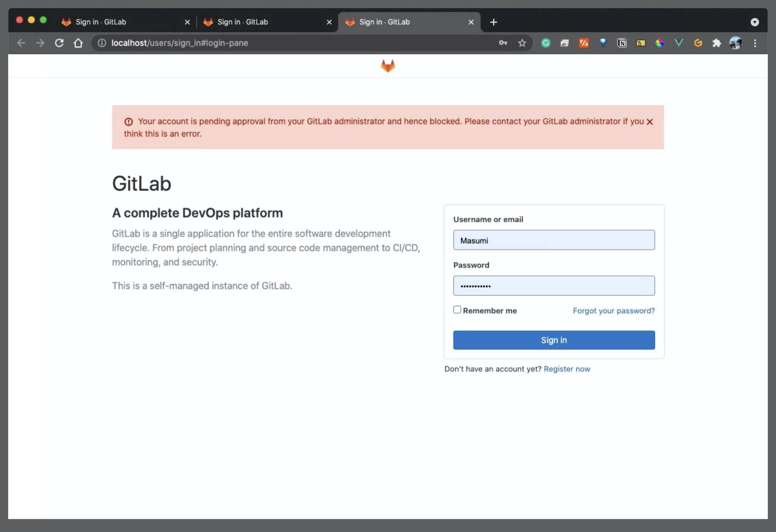Open the blue gem extension

(x=603, y=43)
